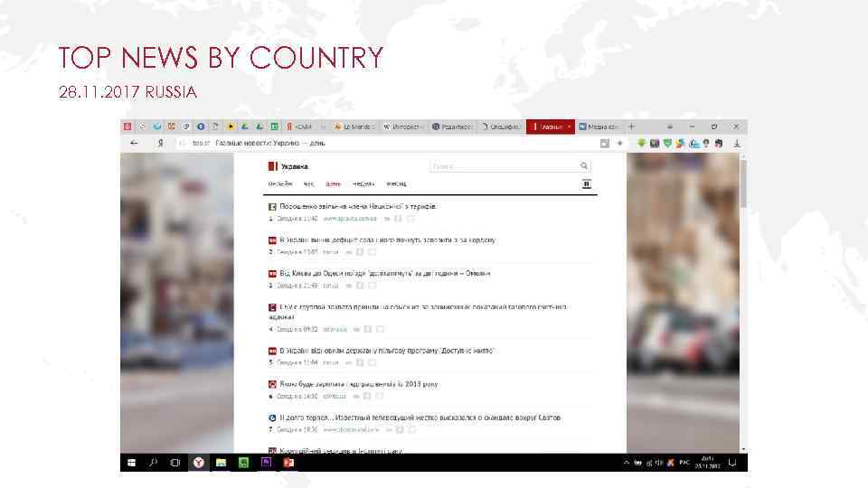
Task: Open Adobe Premiere from the taskbar
Action: tap(266, 463)
